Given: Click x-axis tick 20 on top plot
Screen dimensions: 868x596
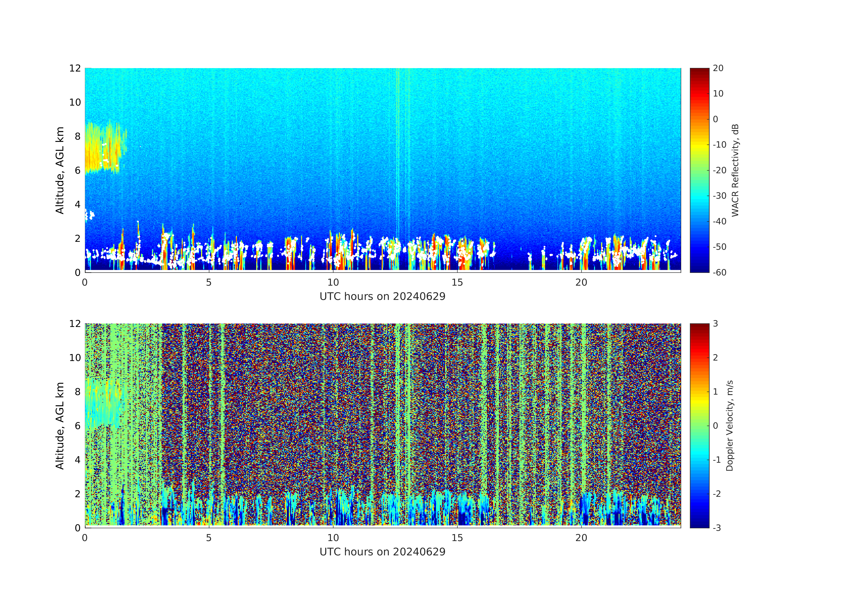Looking at the screenshot, I should (581, 282).
